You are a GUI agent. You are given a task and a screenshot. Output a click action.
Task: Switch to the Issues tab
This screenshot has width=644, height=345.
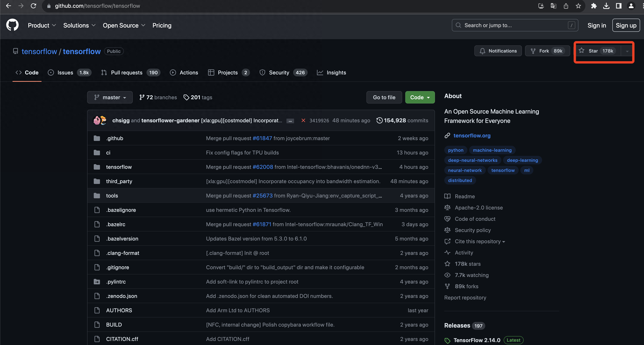[x=69, y=73]
